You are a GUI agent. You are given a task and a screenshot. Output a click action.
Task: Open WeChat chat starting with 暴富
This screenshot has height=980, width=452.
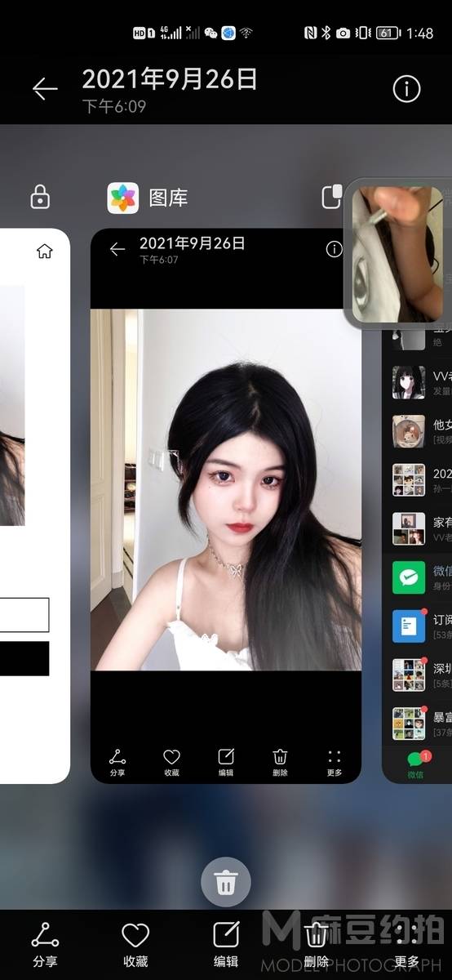pyautogui.click(x=418, y=724)
